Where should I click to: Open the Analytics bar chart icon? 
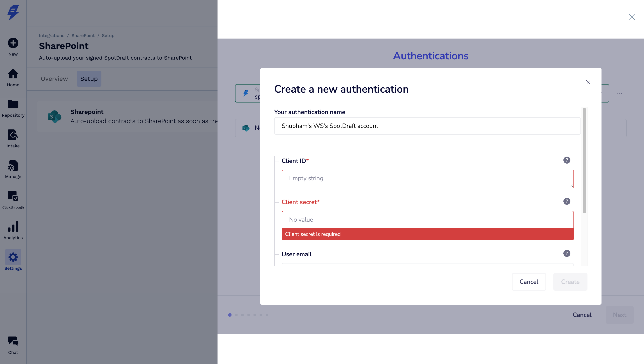[x=13, y=227]
